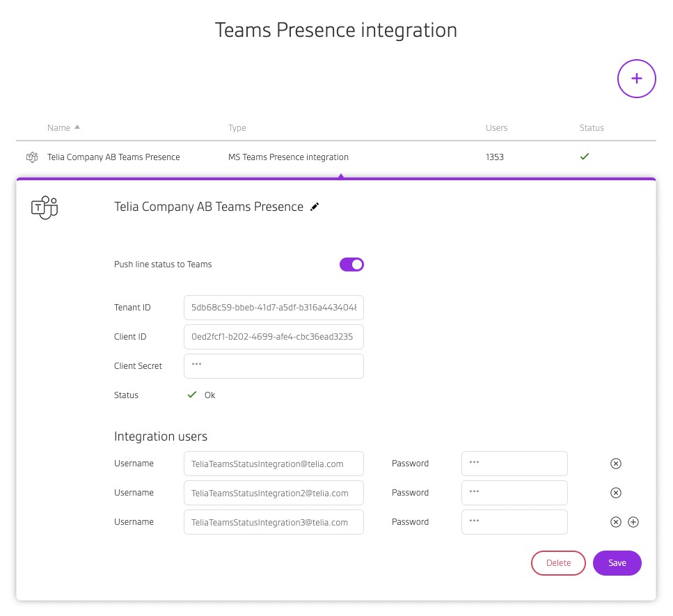Click the round plus button to add integration
The height and width of the screenshot is (616, 673).
tap(636, 79)
